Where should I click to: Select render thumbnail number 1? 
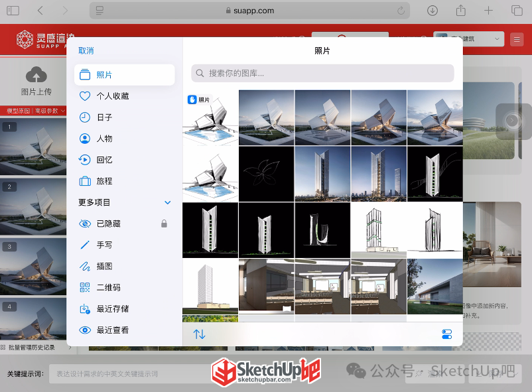coord(33,147)
